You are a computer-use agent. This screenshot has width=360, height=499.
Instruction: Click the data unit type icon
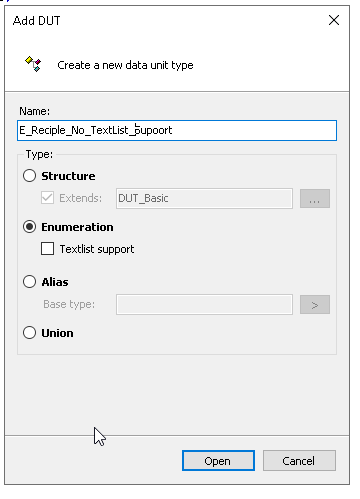click(33, 64)
